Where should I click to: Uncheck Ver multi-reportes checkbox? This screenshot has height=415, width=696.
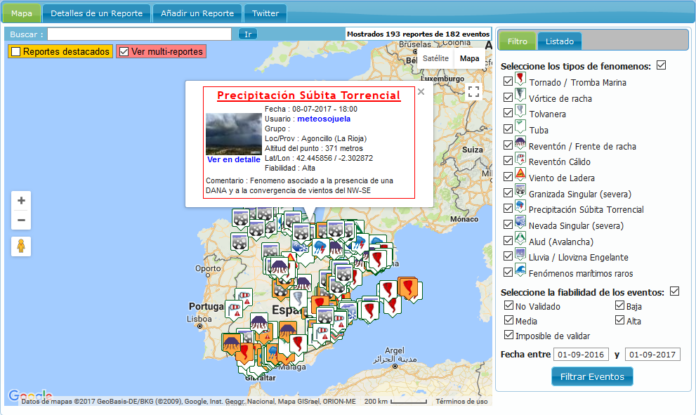click(x=124, y=51)
